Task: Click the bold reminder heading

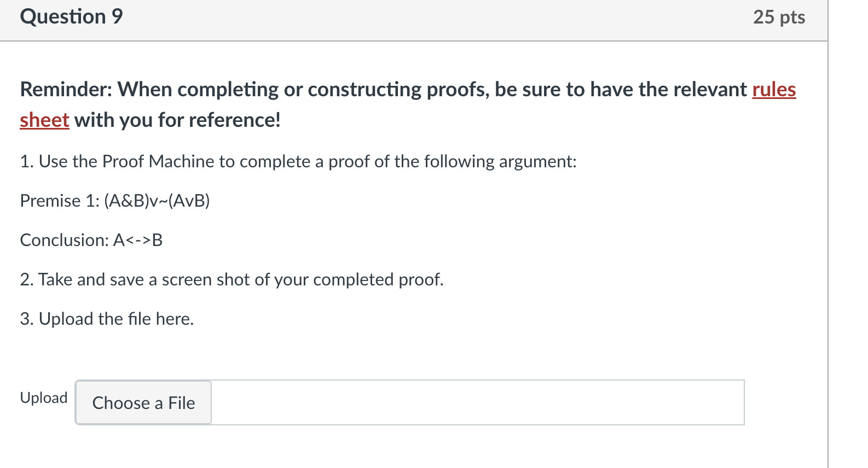Action: pyautogui.click(x=383, y=89)
